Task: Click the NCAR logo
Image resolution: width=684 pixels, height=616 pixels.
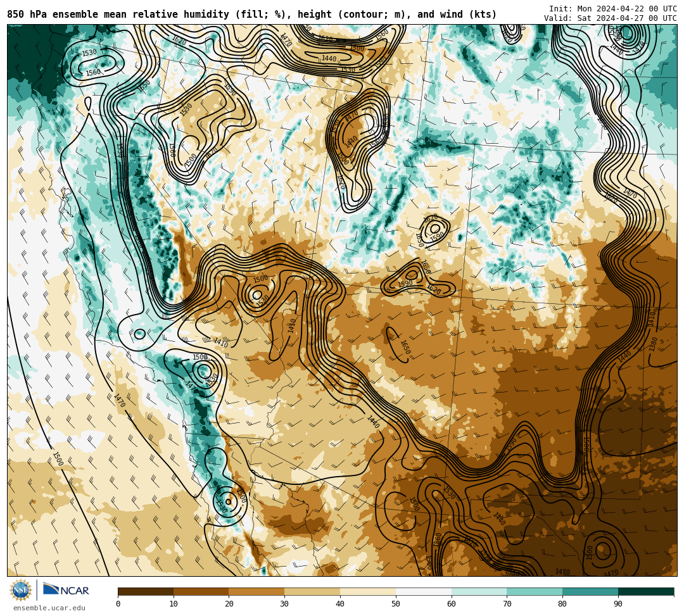Action: pyautogui.click(x=66, y=589)
